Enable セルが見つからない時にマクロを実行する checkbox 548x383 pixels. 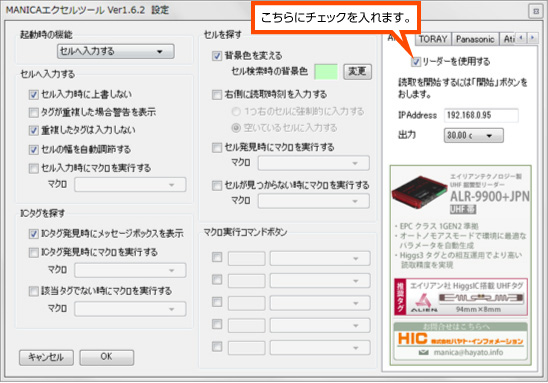[x=217, y=185]
